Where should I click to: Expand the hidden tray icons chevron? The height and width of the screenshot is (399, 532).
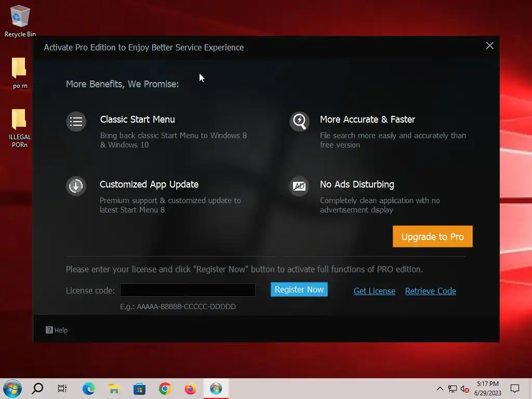[440, 389]
